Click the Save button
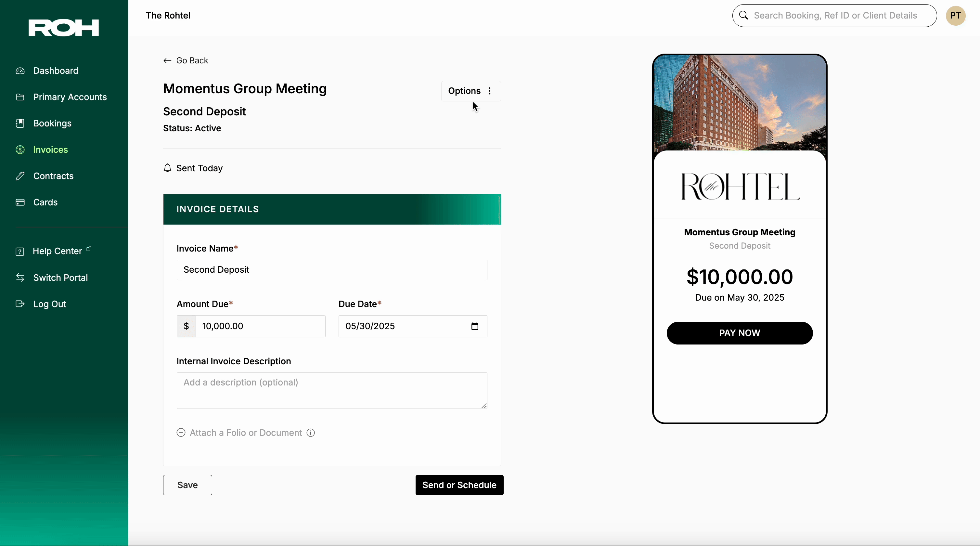 pyautogui.click(x=187, y=485)
